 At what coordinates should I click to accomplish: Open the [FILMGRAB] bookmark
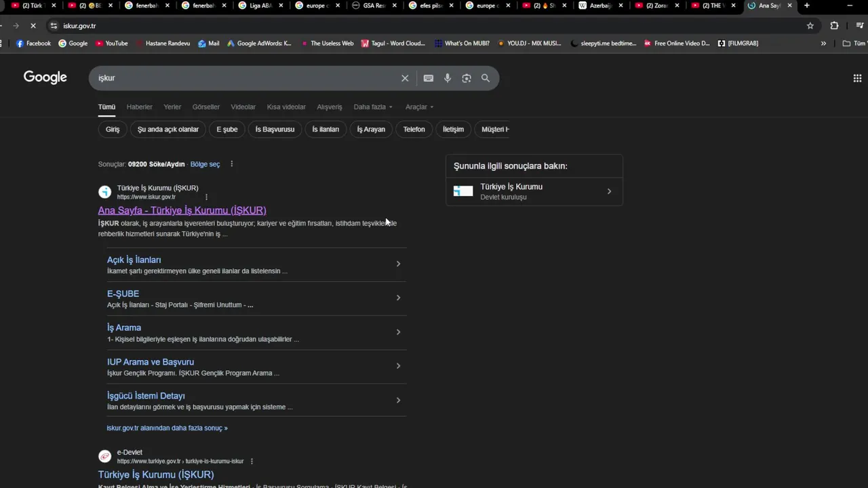point(738,43)
